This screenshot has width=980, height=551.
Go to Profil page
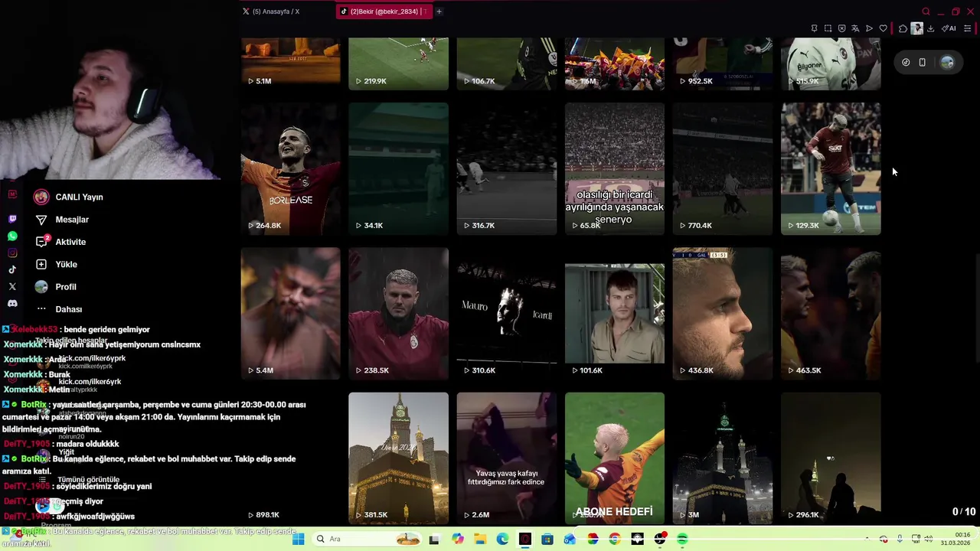55,287
